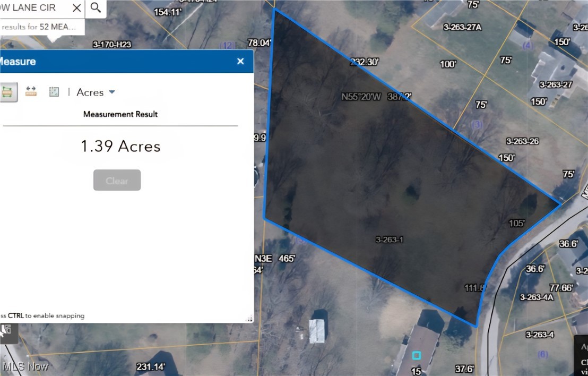The image size is (588, 376).
Task: Expand the search results for 52 MEA
Action: pyautogui.click(x=39, y=27)
